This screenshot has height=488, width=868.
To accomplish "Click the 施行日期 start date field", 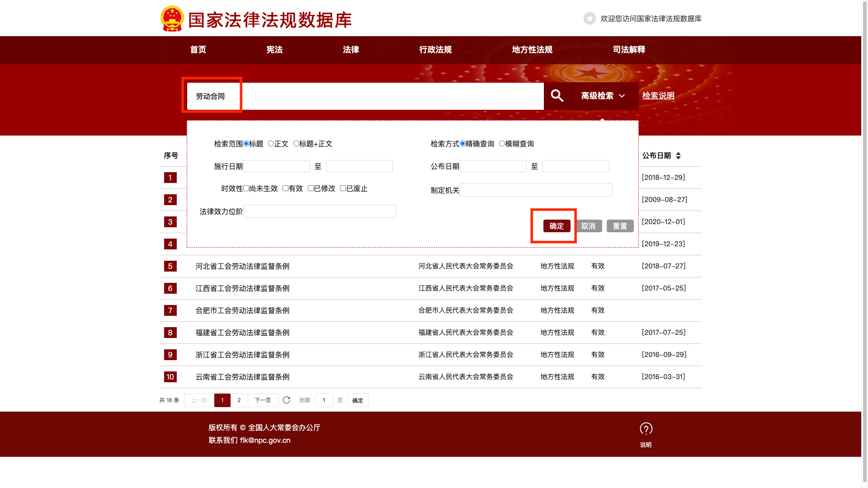I will [x=276, y=166].
